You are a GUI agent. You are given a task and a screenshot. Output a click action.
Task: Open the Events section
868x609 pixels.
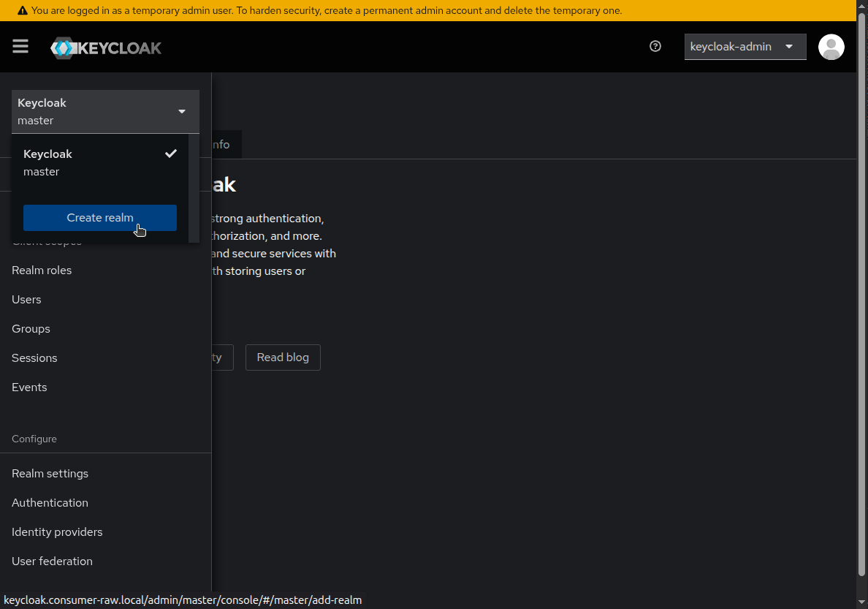pyautogui.click(x=29, y=387)
